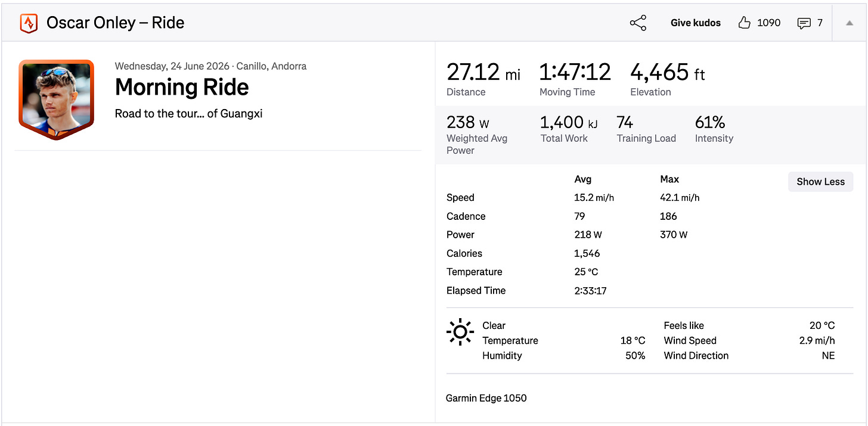The width and height of the screenshot is (868, 426).
Task: Open the share icon in header
Action: coord(638,23)
